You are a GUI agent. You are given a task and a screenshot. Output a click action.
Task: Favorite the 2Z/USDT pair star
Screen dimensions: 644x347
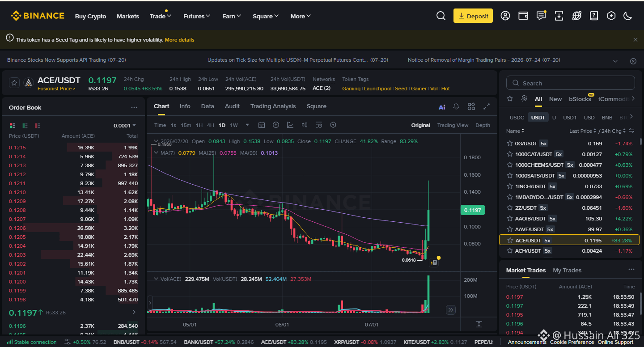pyautogui.click(x=510, y=208)
